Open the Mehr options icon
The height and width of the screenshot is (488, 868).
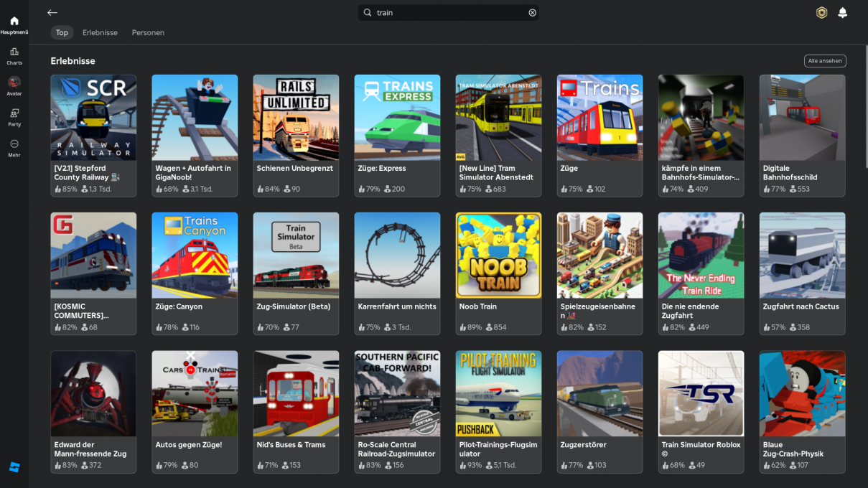[x=14, y=144]
